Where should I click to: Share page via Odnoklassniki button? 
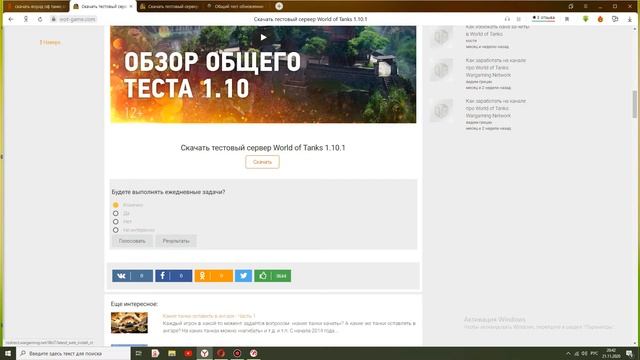point(213,276)
